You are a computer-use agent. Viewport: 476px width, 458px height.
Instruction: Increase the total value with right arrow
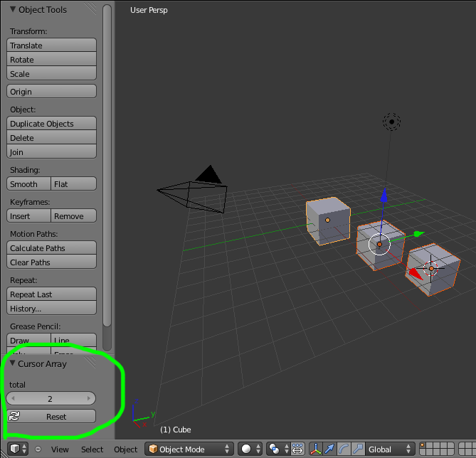(x=89, y=398)
